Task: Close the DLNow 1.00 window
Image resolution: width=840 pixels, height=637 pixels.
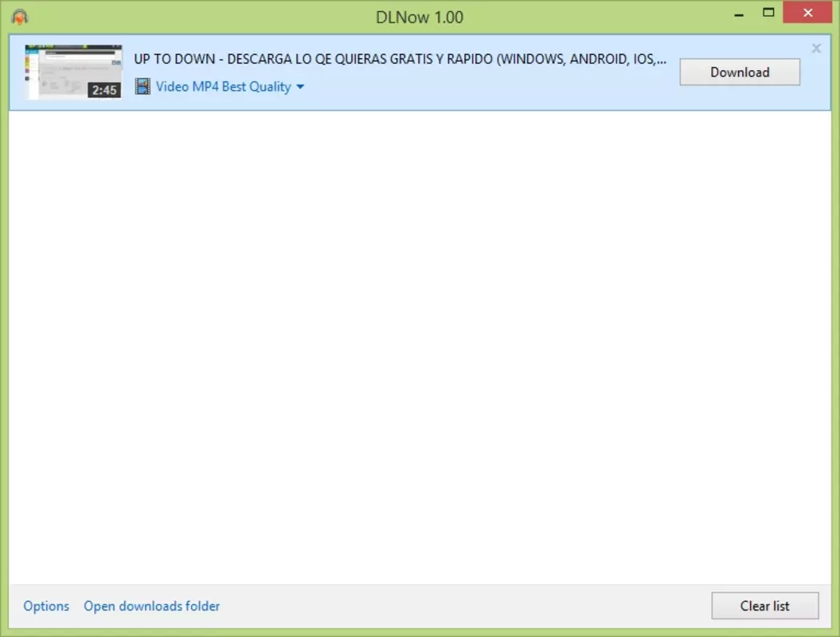Action: pyautogui.click(x=807, y=12)
